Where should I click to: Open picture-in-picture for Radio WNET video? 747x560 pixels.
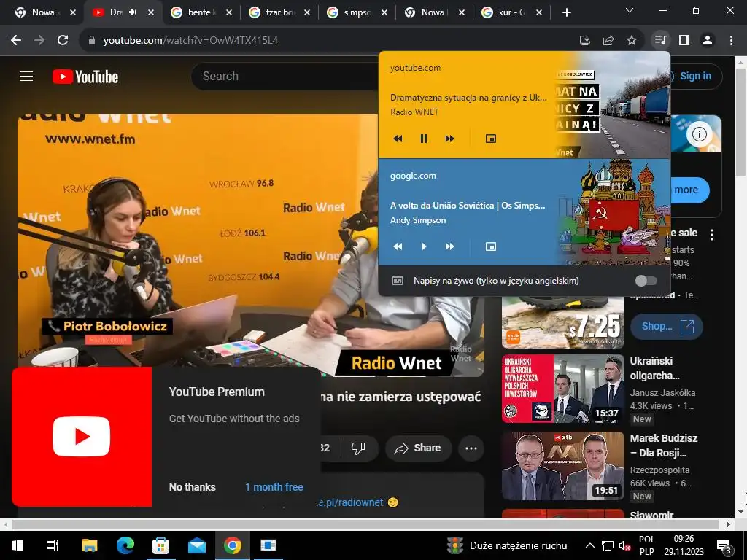491,139
